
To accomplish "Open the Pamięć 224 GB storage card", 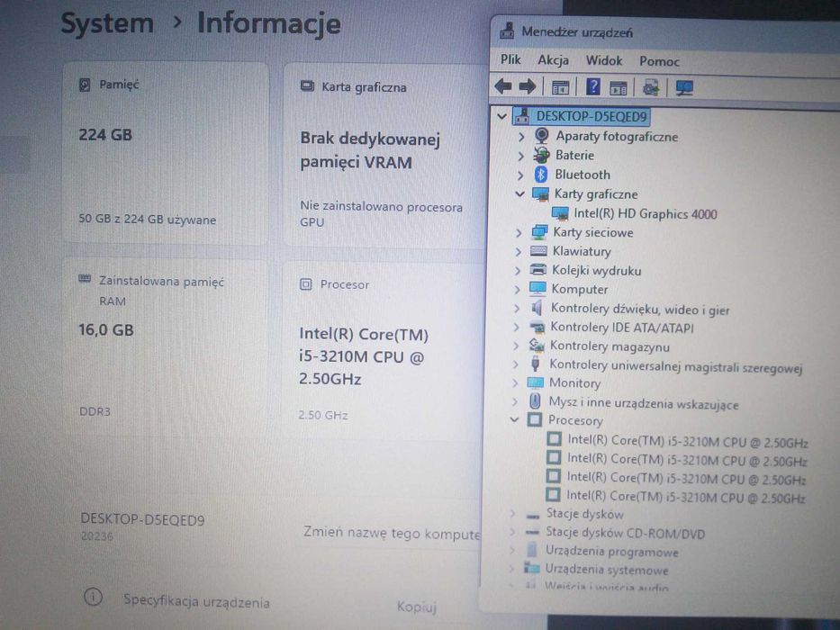I will click(x=166, y=153).
